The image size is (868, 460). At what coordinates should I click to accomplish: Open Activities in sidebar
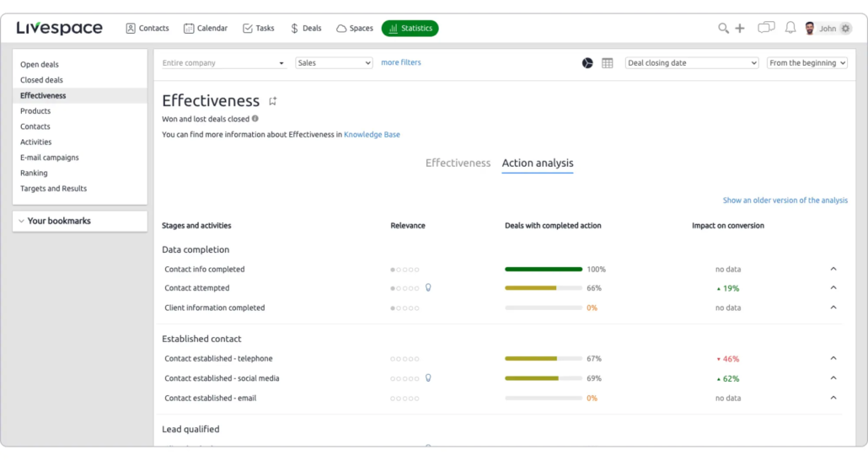(x=36, y=142)
